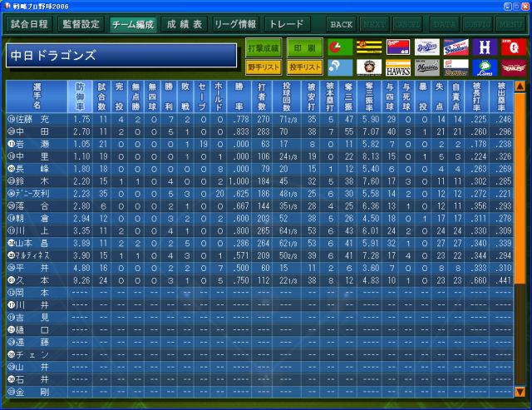Select player row 山本 昌
The width and height of the screenshot is (532, 410).
tap(259, 243)
